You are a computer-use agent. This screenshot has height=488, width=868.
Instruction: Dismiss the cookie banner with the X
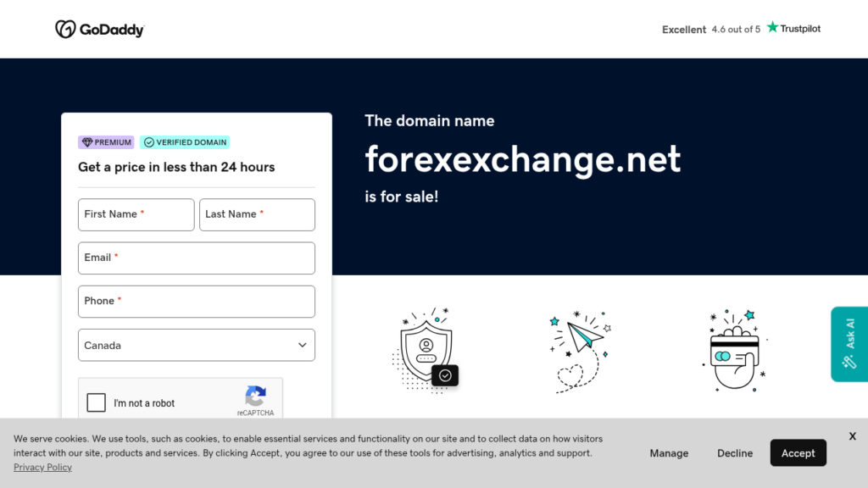point(852,435)
